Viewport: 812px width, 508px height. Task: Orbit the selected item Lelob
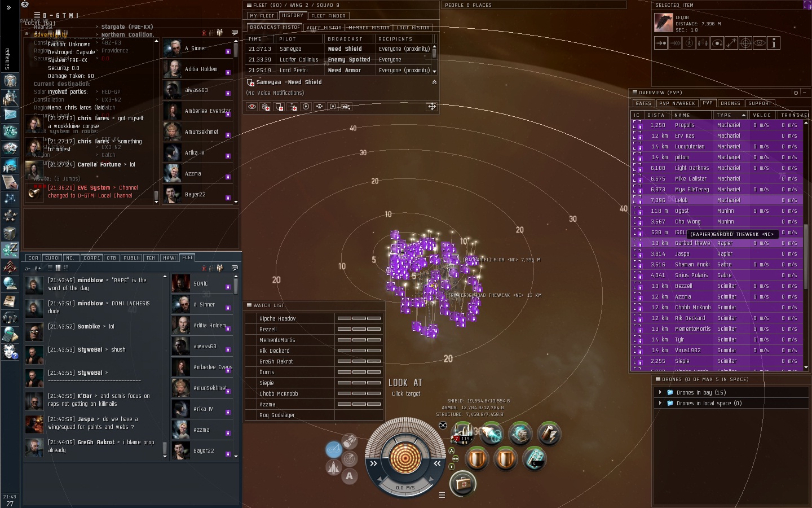717,43
